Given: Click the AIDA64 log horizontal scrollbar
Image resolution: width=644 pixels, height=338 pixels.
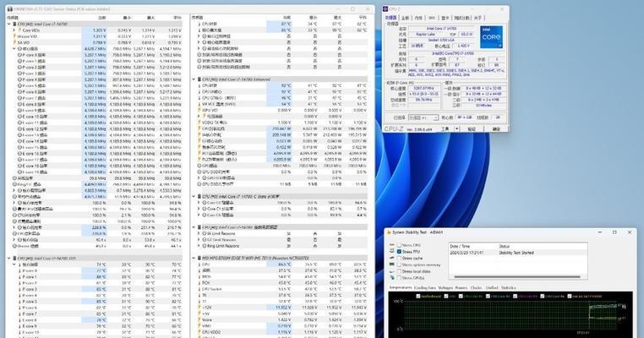Looking at the screenshot, I should [x=517, y=277].
